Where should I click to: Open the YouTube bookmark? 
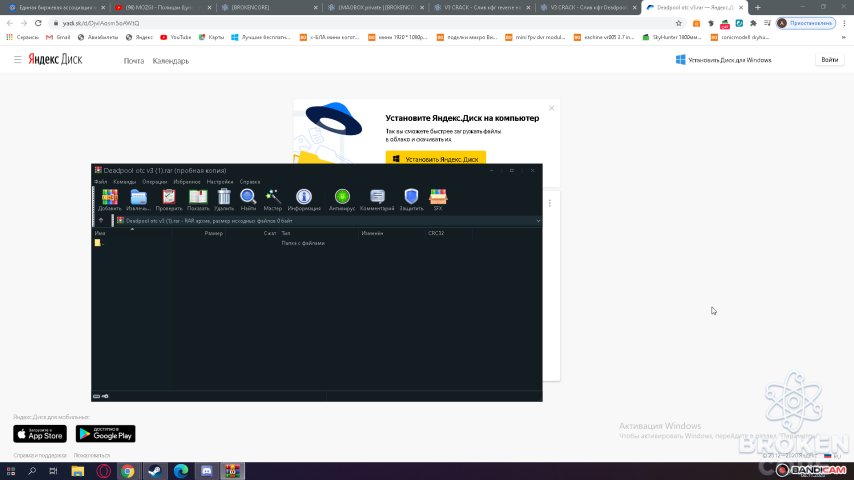[175, 37]
